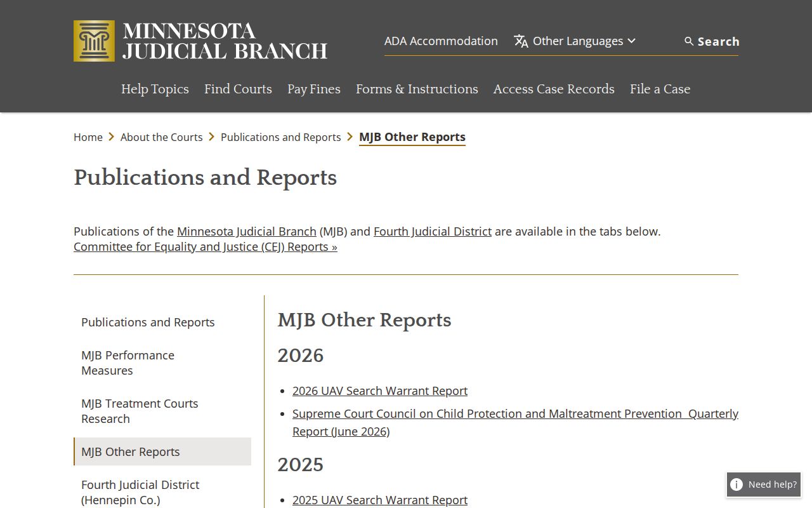Click the info icon in Need help
812x508 pixels.
pos(737,485)
